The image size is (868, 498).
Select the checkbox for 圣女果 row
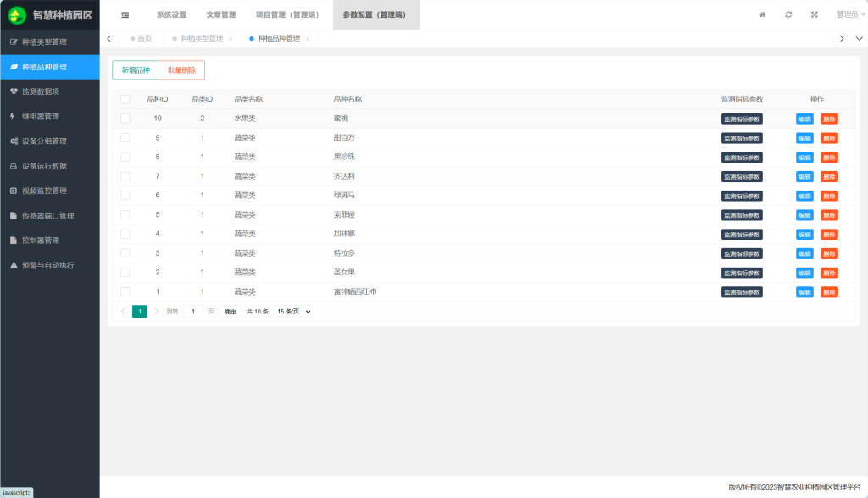coord(125,272)
